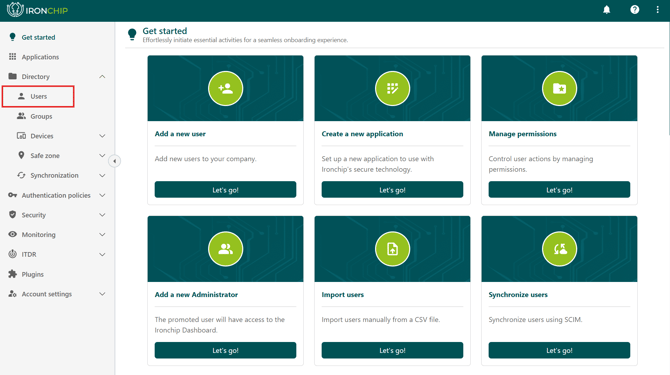Click Let's go under Synchronize users
Screen dimensions: 670x375
559,350
